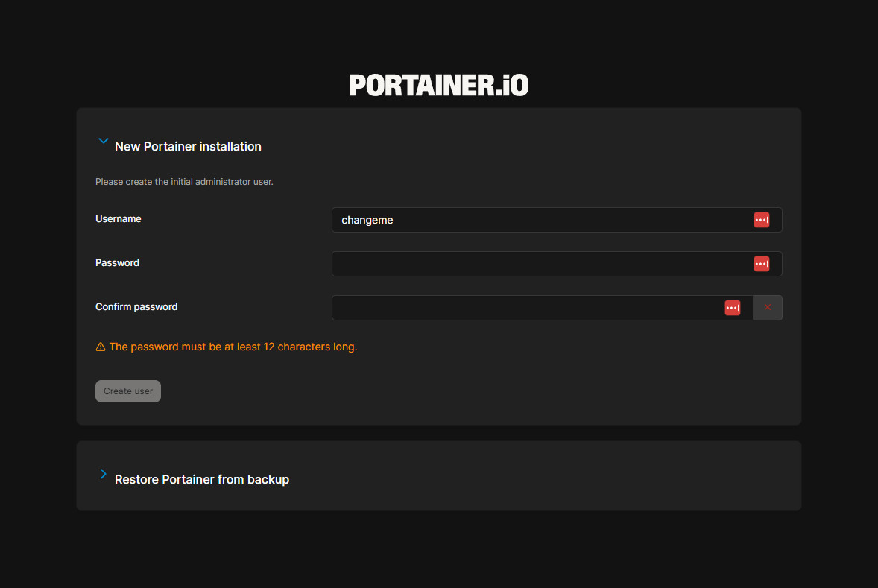Click the PORTAINER.iO logo
This screenshot has height=588, width=878.
point(438,85)
